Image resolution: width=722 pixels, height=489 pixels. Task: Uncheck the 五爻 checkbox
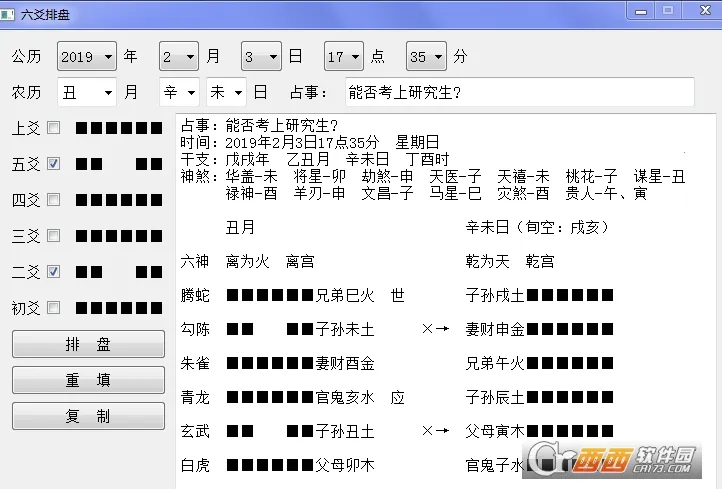[x=53, y=164]
